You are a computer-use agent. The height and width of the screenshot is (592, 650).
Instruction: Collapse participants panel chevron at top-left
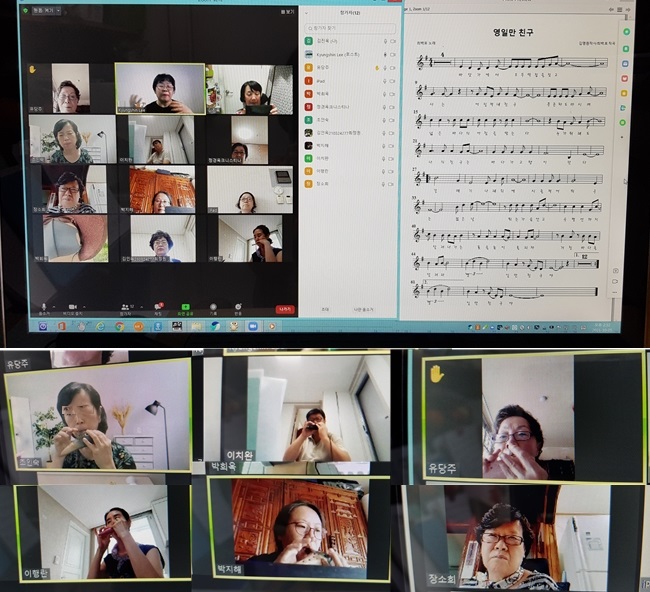point(308,15)
